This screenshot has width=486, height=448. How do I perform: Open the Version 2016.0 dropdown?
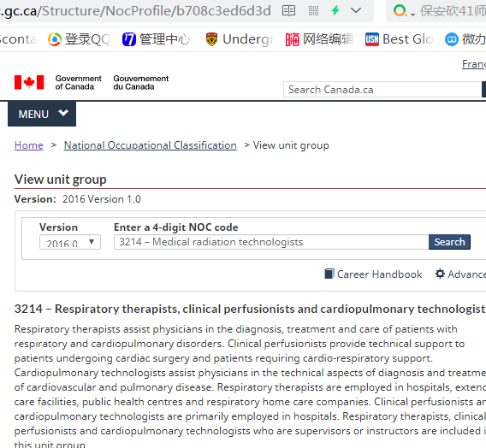(x=70, y=242)
